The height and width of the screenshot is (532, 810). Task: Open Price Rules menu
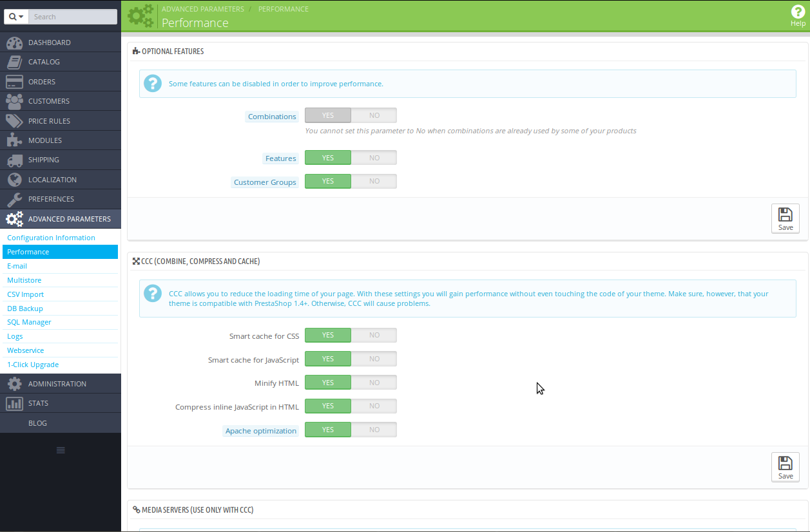(x=60, y=121)
